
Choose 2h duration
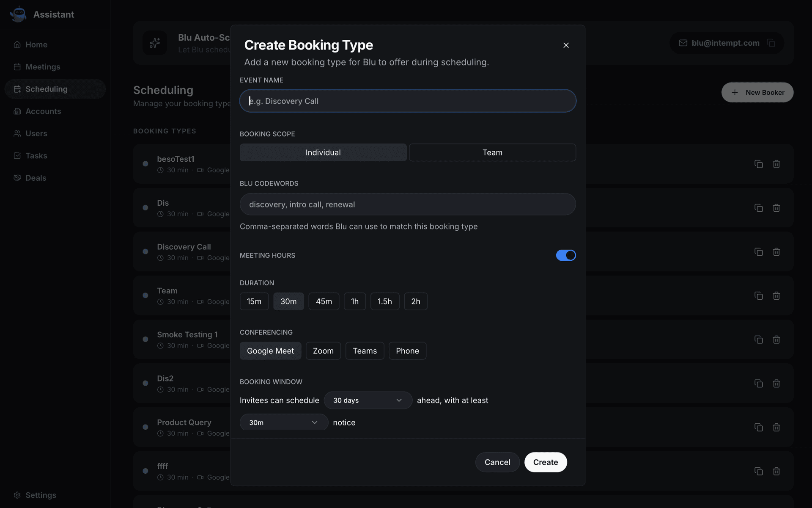point(416,301)
